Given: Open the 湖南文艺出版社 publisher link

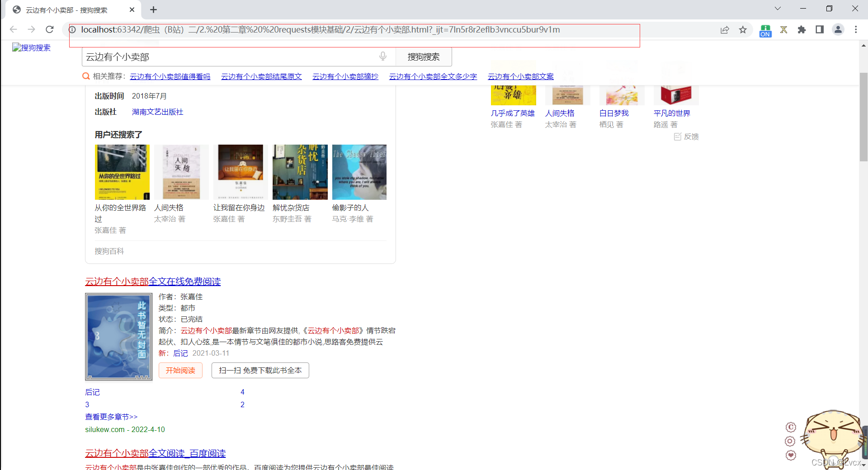Looking at the screenshot, I should click(x=157, y=112).
